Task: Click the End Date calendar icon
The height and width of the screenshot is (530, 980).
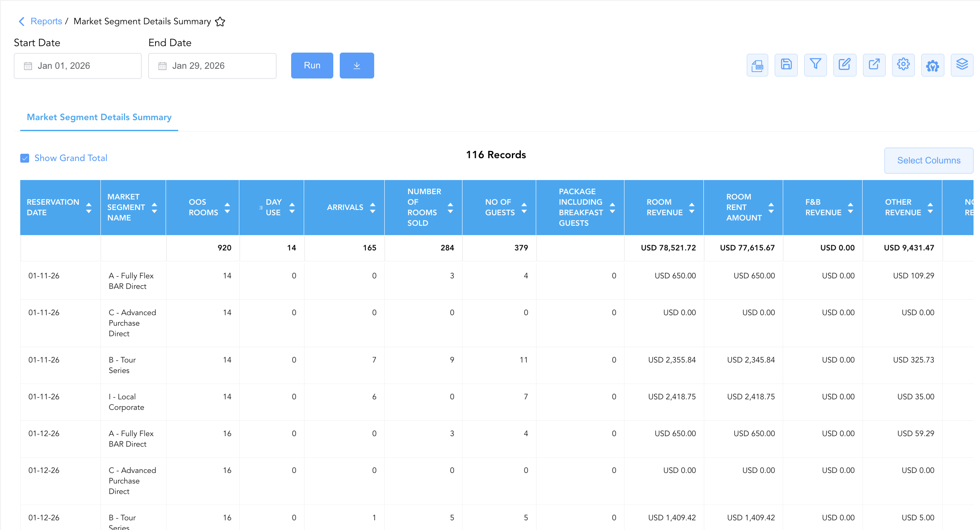Action: (162, 66)
